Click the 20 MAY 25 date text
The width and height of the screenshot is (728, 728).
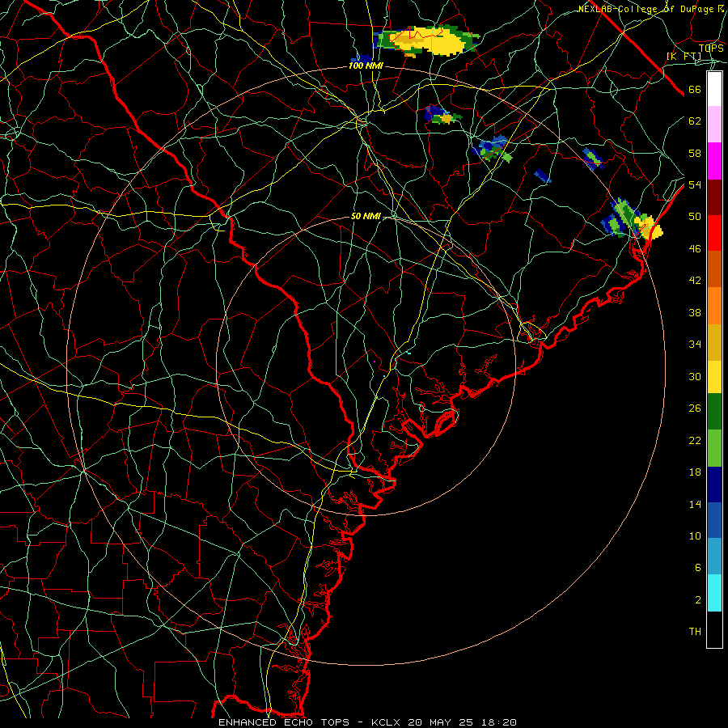point(440,722)
